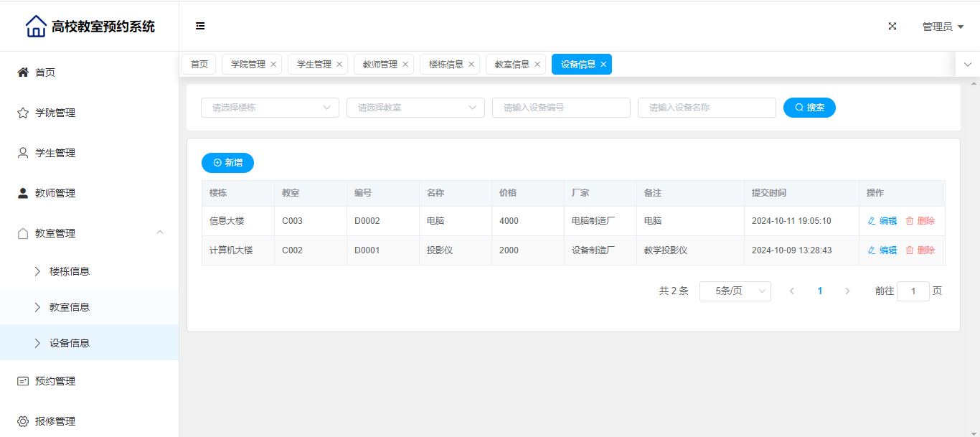Open 报修管理 sidebar menu
Image resolution: width=980 pixels, height=437 pixels.
[x=55, y=421]
